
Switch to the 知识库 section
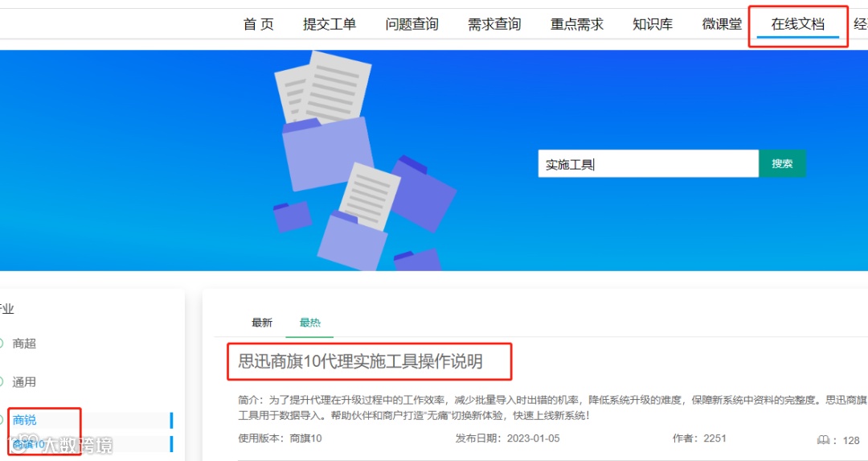point(653,24)
